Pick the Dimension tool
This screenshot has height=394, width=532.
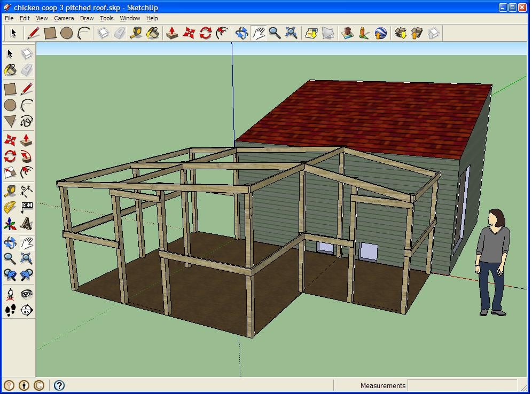coord(27,191)
